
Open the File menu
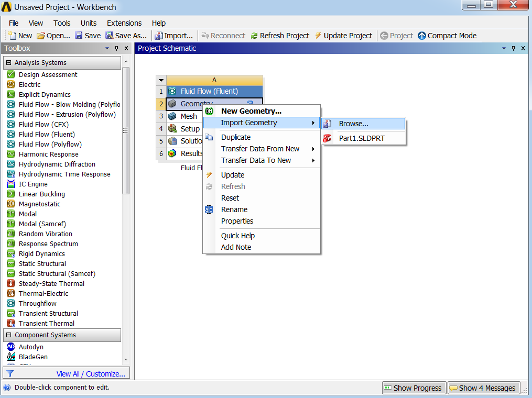[x=14, y=23]
